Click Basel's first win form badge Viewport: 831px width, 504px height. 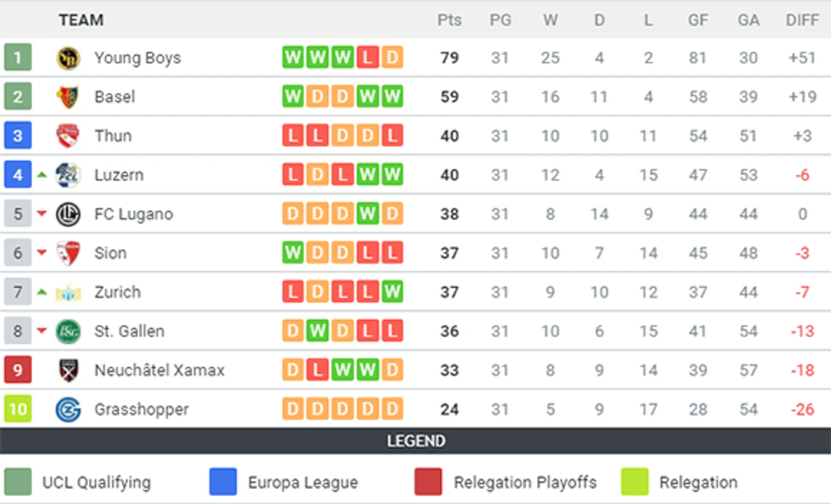pyautogui.click(x=293, y=97)
